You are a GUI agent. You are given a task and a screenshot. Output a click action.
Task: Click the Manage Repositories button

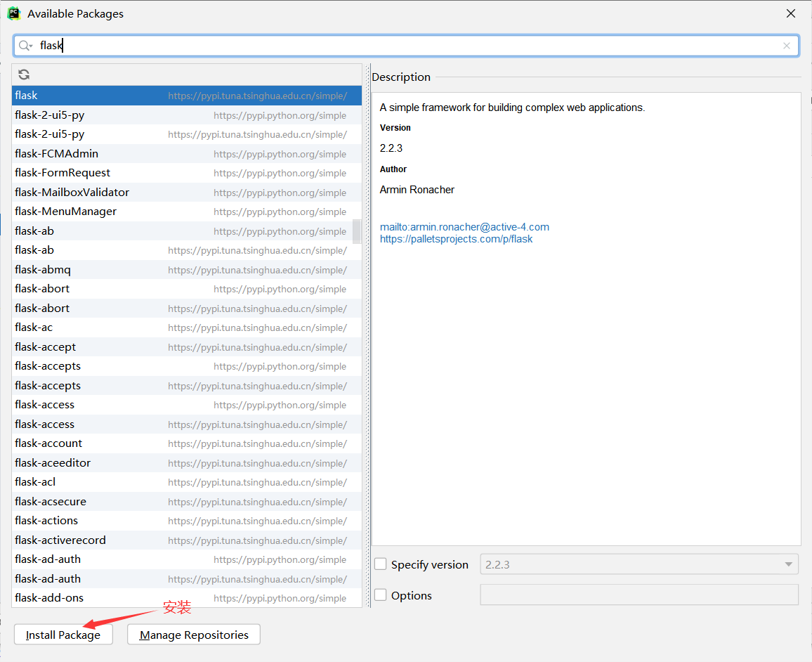click(x=194, y=635)
